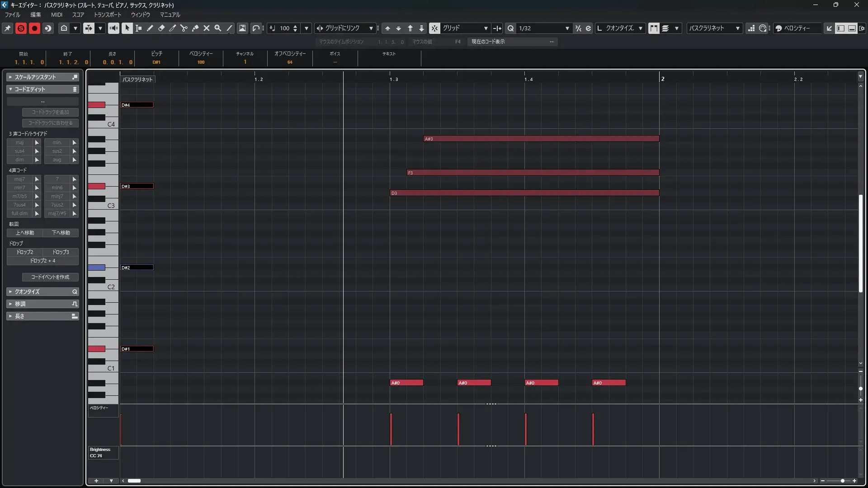Click the D3 note in the grid
Viewport: 868px width, 488px height.
click(524, 193)
